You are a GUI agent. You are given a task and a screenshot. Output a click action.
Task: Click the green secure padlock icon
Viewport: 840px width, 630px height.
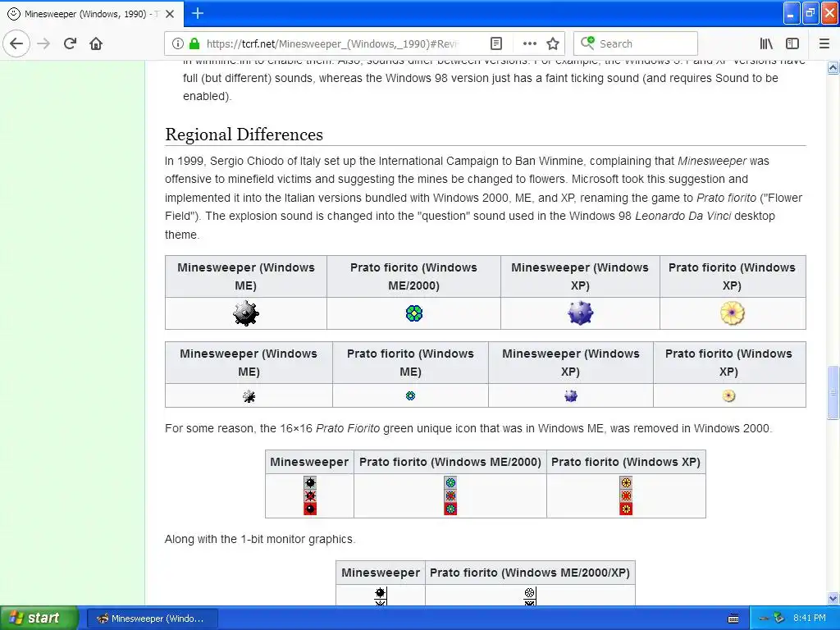tap(194, 43)
